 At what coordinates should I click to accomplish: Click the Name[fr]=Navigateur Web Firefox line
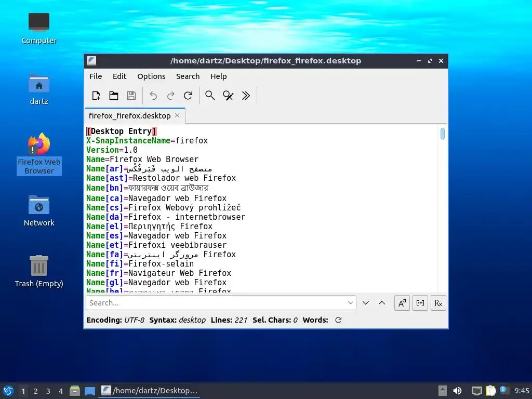(x=159, y=273)
